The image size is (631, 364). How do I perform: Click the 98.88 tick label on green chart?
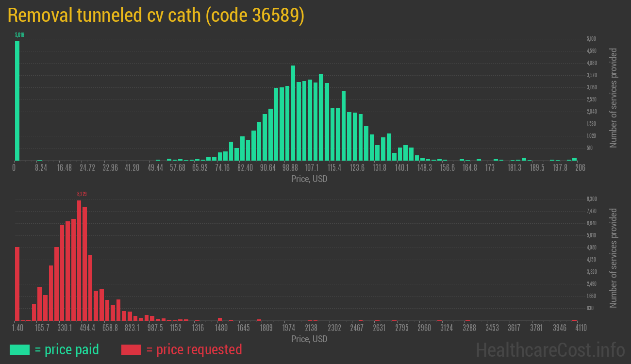(290, 168)
